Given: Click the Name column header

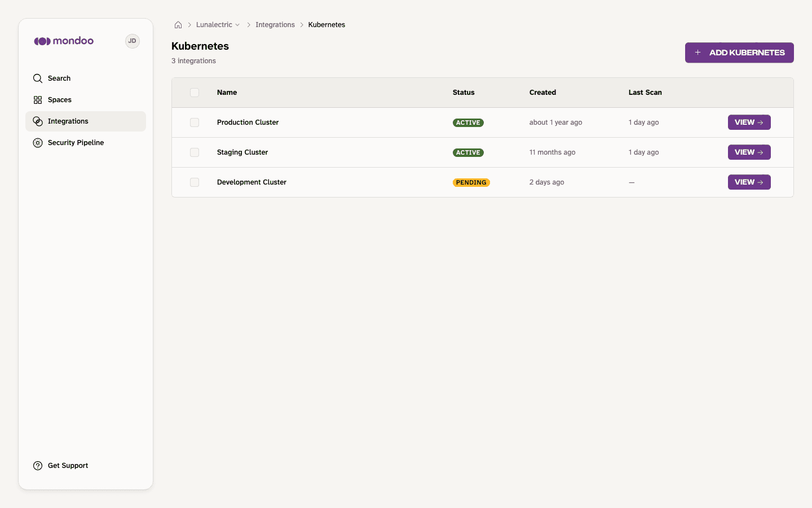Looking at the screenshot, I should (227, 93).
